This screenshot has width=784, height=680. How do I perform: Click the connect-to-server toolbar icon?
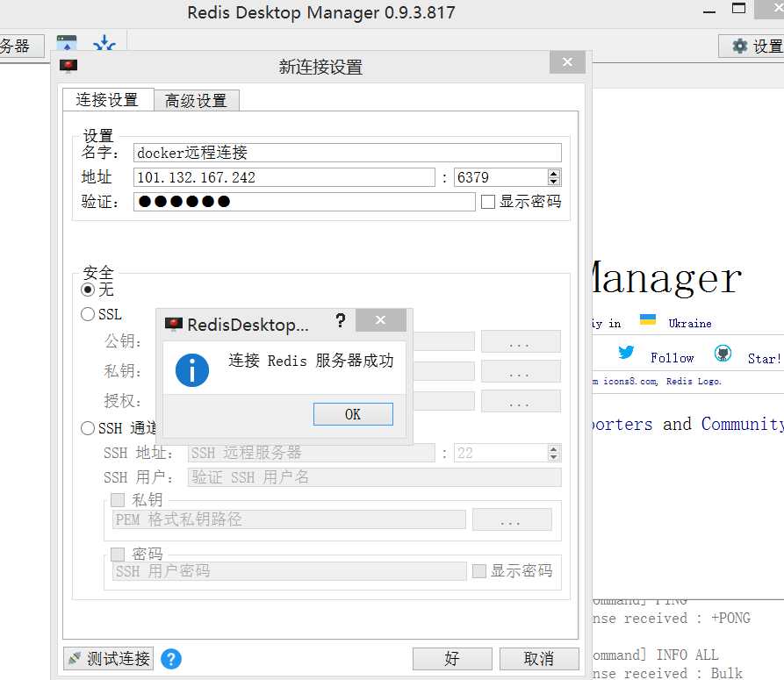pos(67,43)
